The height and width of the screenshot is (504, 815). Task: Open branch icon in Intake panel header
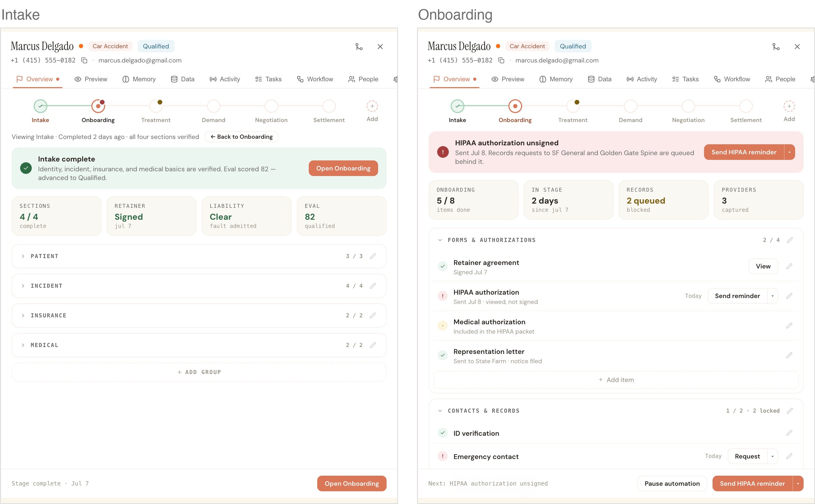(x=359, y=47)
